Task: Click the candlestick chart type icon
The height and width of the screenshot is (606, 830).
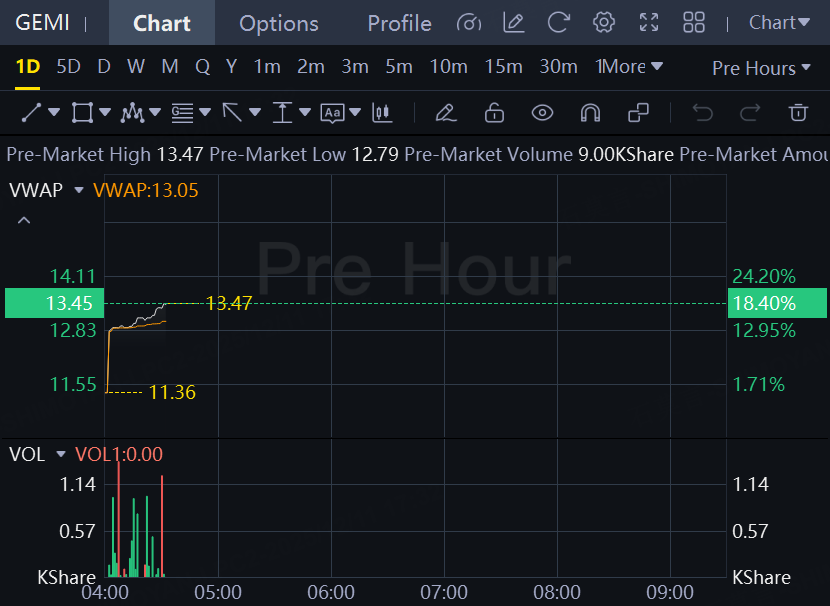Action: [x=381, y=113]
